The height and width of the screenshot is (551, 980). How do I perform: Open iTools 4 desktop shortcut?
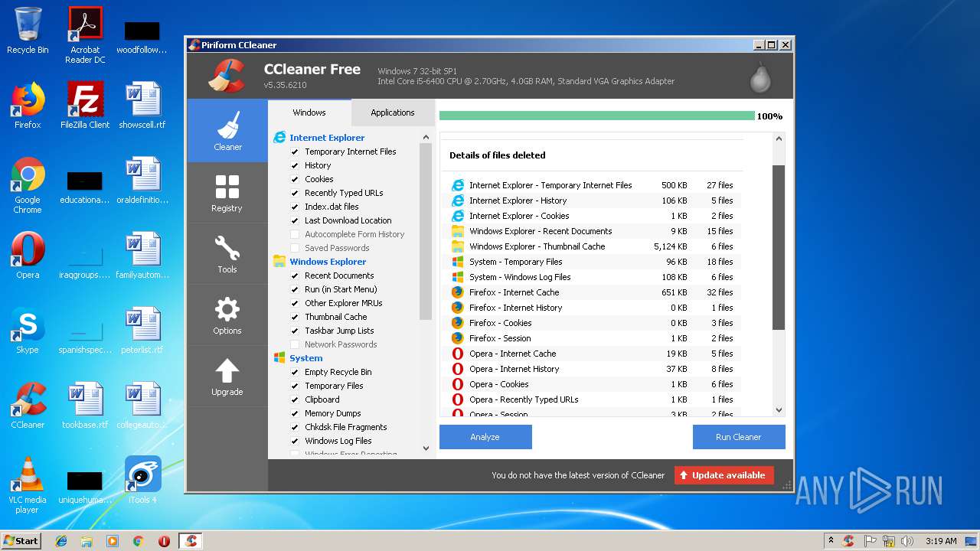point(142,481)
